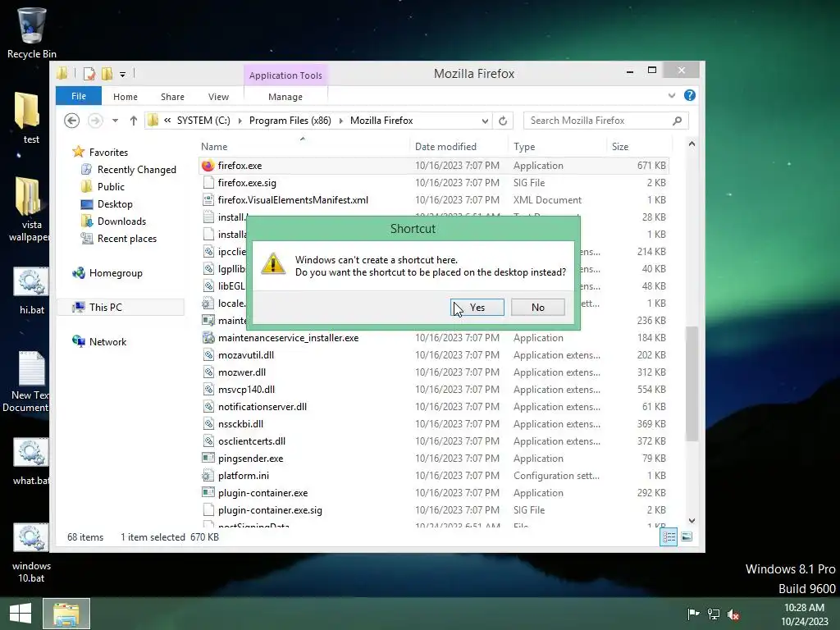Expand the arrow after Program Files (x86) breadcrumb
The image size is (840, 630).
[x=340, y=121]
